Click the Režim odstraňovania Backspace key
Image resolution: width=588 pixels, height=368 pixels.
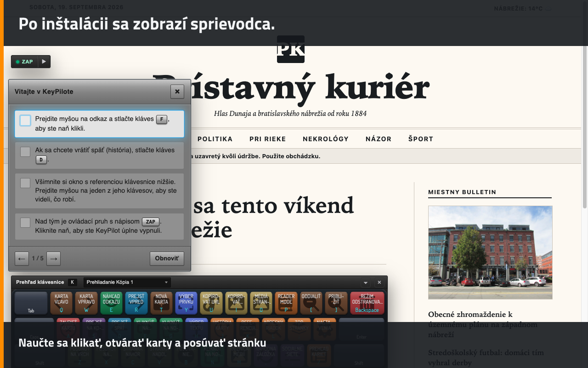pyautogui.click(x=367, y=303)
